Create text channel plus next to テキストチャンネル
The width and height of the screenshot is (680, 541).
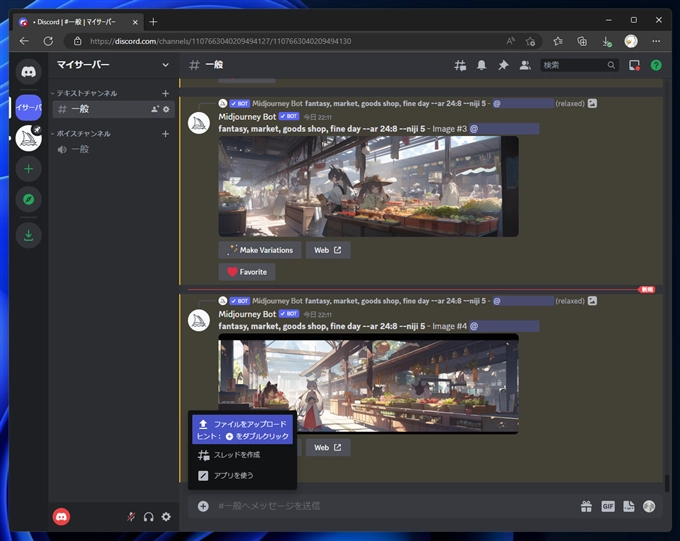click(x=165, y=93)
